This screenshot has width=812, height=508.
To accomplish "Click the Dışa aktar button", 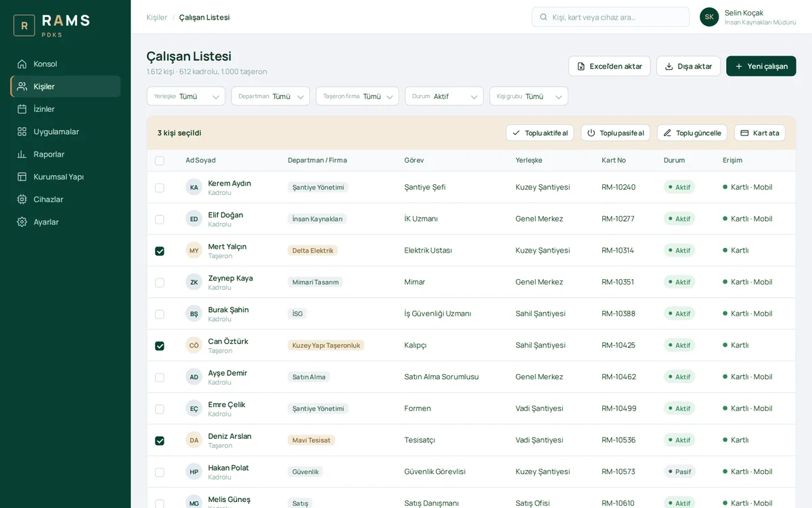I will 689,66.
